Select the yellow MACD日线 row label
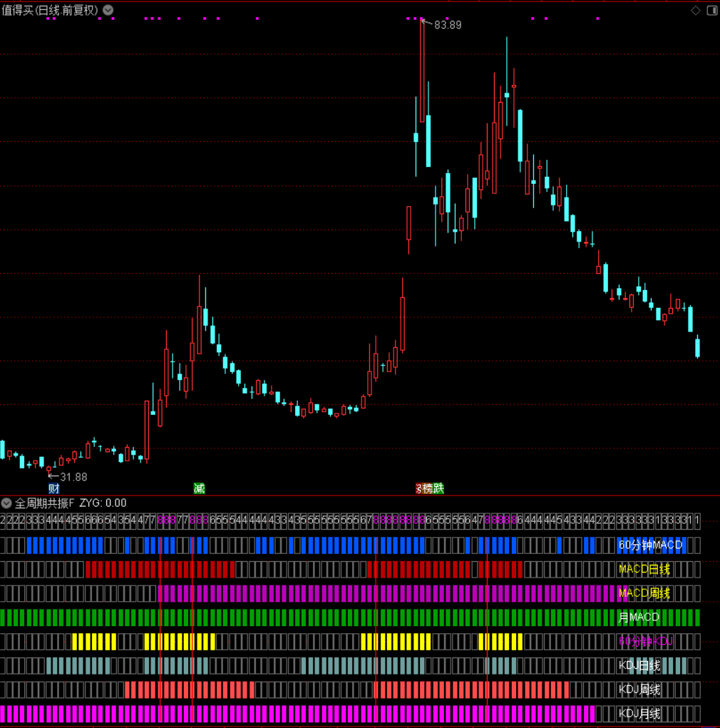Viewport: 720px width, 728px height. tap(644, 569)
